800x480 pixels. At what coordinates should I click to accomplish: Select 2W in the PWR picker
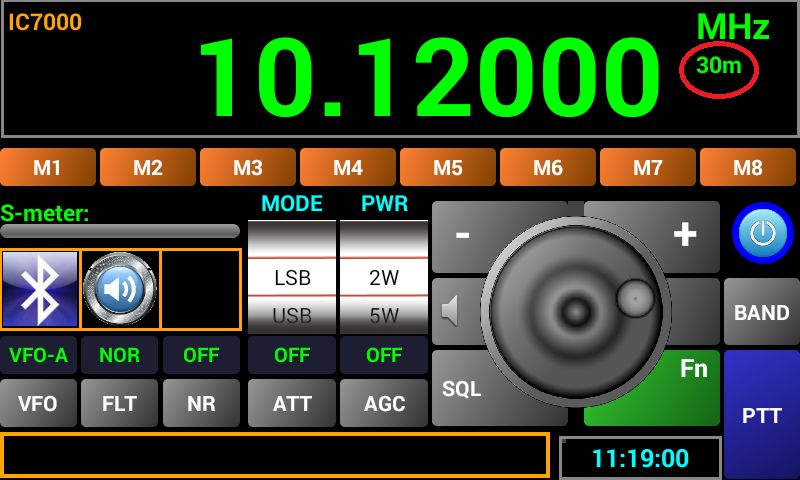click(x=384, y=278)
